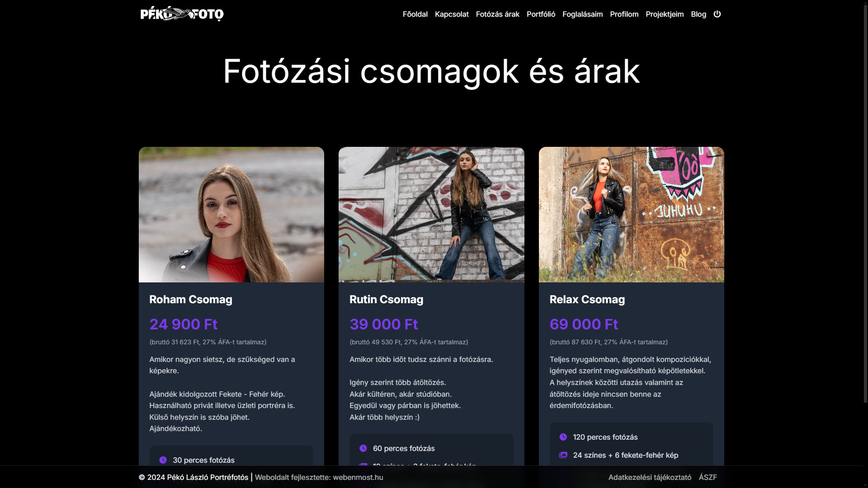Click Teljes nyugalomban description text

[630, 382]
